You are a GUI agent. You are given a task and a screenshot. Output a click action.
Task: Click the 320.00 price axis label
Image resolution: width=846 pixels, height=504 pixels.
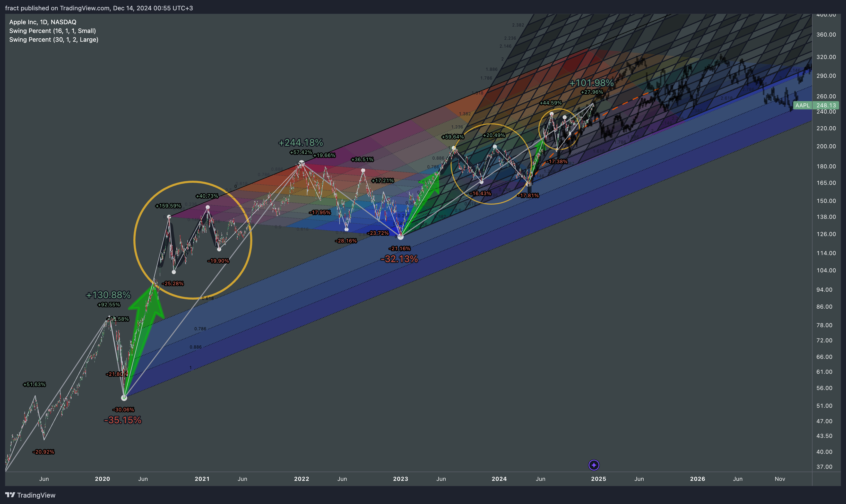(x=826, y=57)
